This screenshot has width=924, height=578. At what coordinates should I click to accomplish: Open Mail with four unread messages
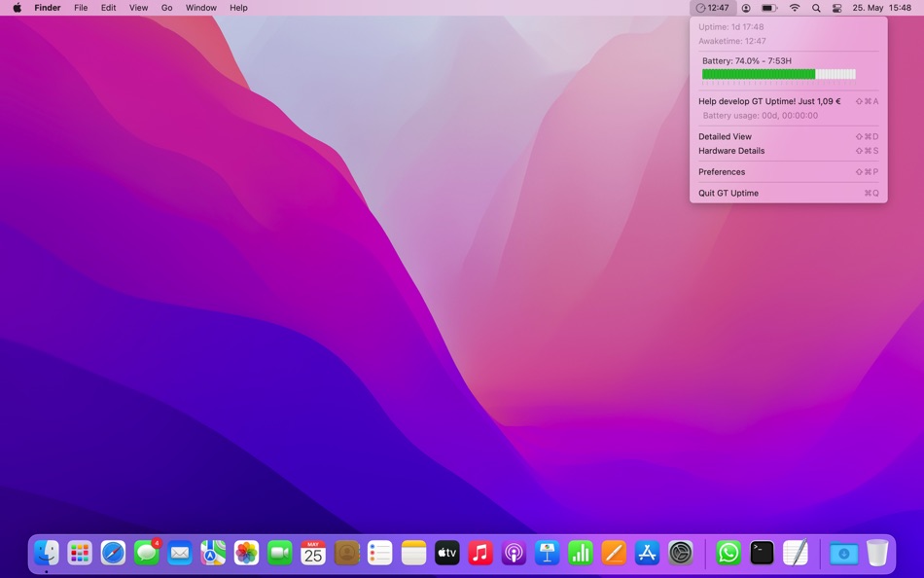[180, 553]
